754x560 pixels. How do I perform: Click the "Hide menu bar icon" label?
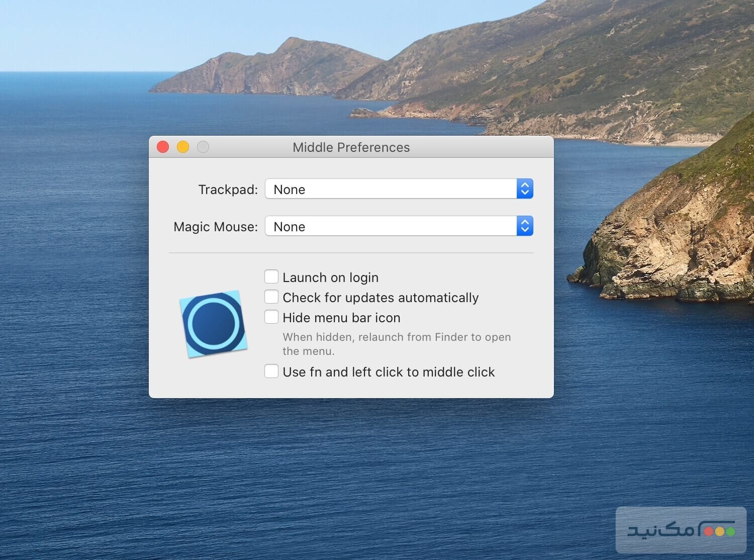pyautogui.click(x=341, y=318)
